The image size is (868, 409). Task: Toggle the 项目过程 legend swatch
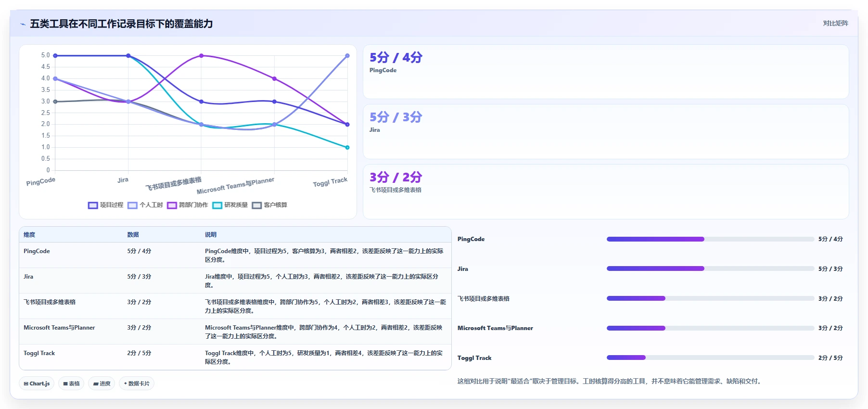click(93, 205)
